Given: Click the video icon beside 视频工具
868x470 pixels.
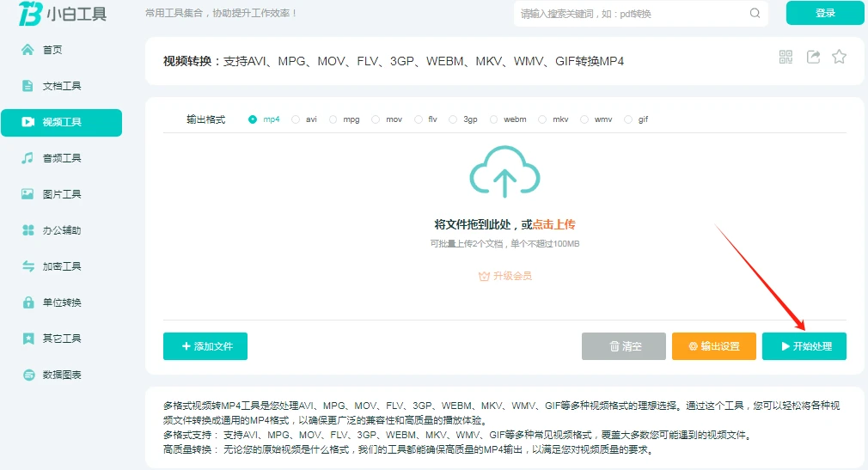Looking at the screenshot, I should (28, 122).
